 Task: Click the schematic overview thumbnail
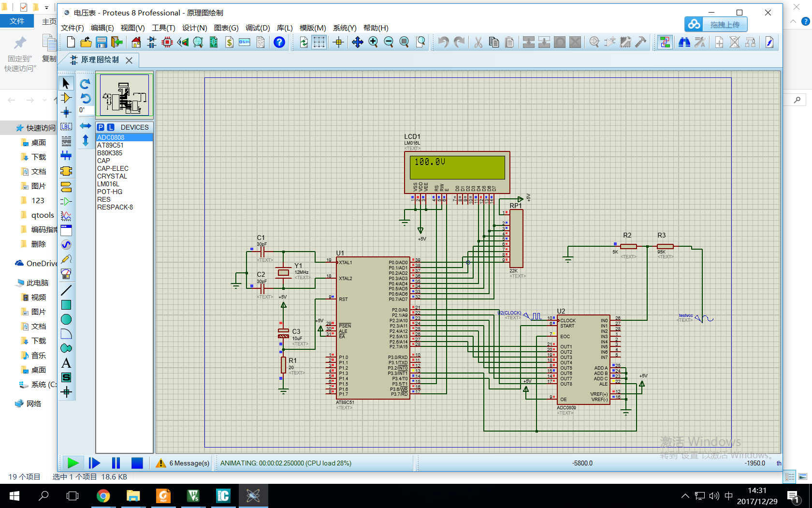pyautogui.click(x=124, y=95)
